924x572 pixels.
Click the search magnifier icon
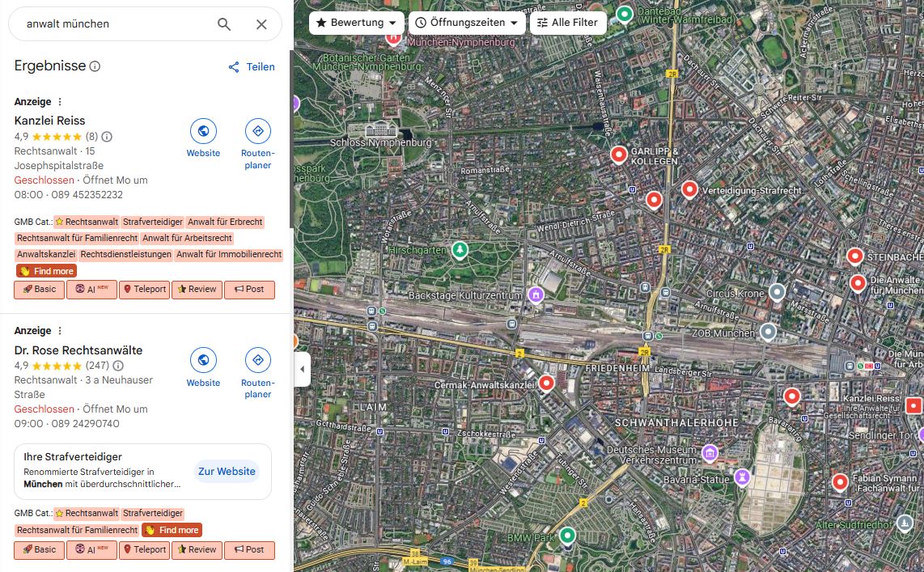coord(224,24)
